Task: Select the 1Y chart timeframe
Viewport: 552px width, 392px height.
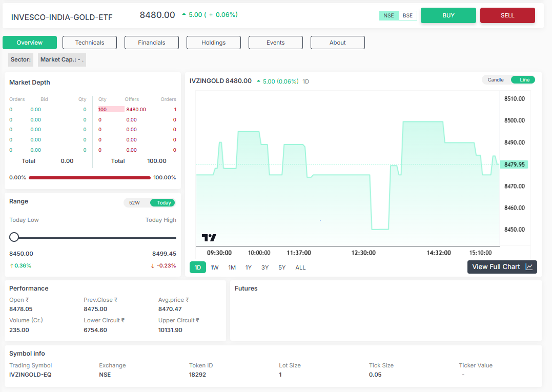Action: (x=249, y=267)
